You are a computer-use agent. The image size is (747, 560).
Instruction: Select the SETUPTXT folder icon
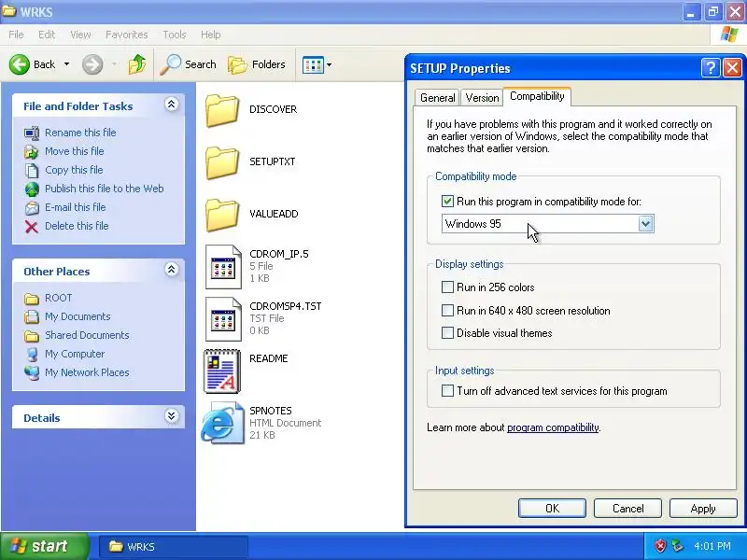click(222, 162)
